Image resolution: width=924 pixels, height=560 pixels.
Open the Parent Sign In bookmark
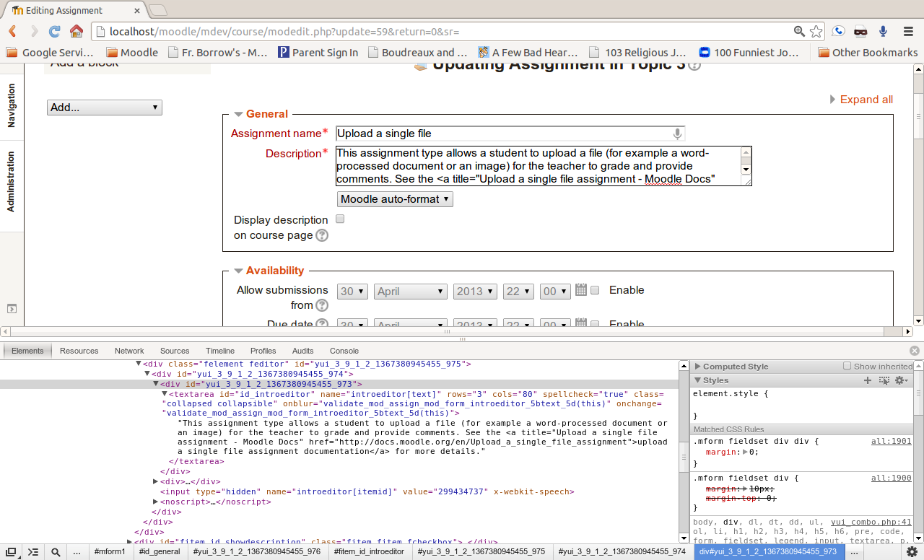pos(318,52)
